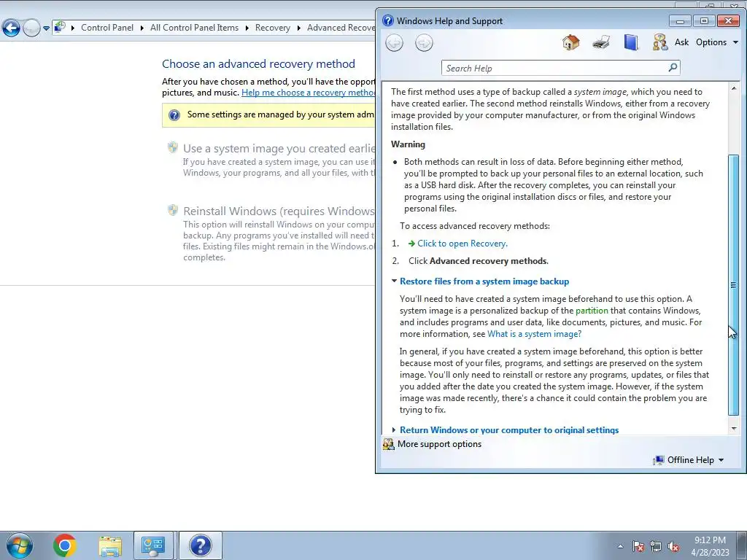
Task: Open the Options dropdown menu
Action: pyautogui.click(x=717, y=42)
